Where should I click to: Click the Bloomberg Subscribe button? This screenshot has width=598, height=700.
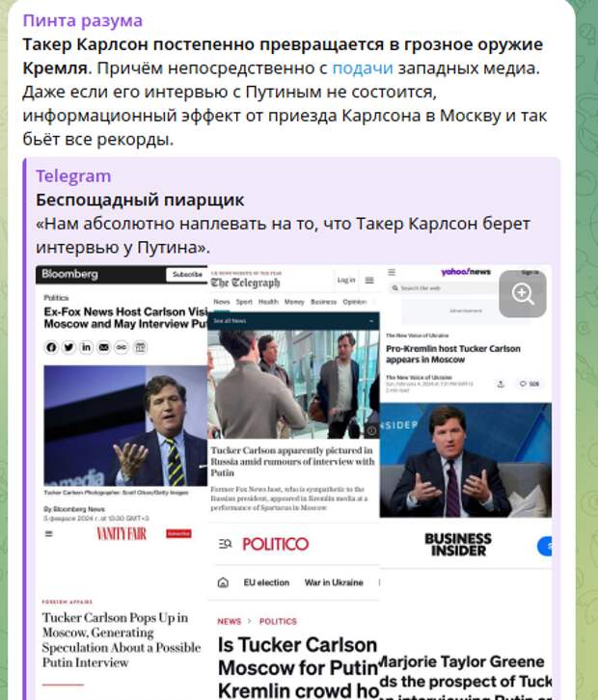(x=187, y=274)
